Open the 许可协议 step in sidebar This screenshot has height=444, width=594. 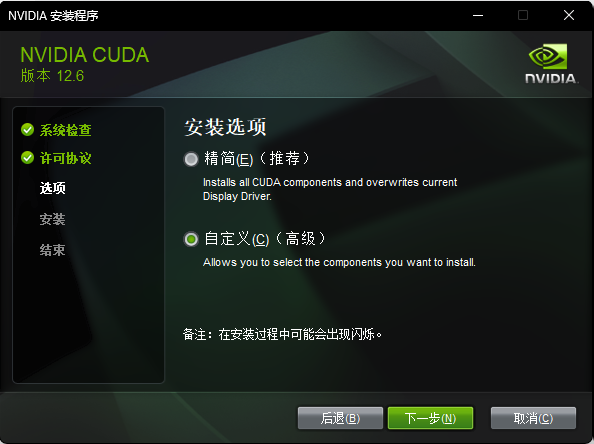66,158
